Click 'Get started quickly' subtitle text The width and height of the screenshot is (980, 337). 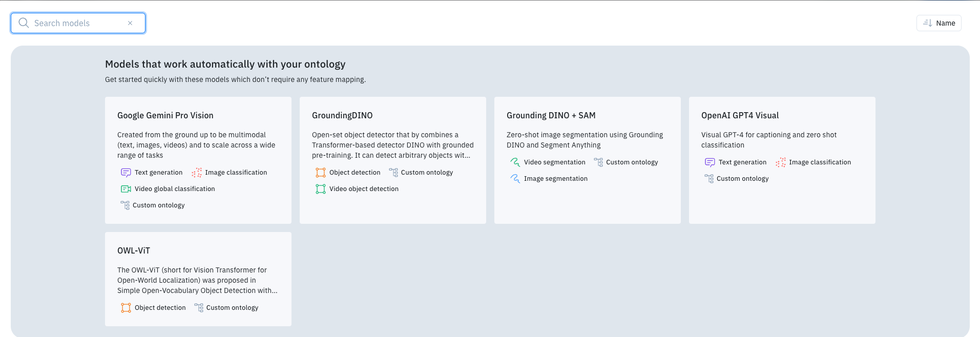pyautogui.click(x=235, y=79)
